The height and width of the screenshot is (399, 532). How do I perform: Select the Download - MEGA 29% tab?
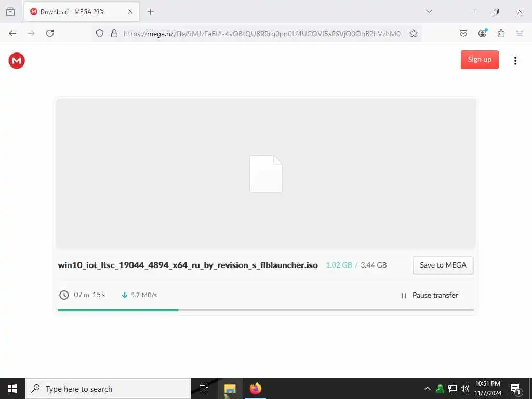pos(82,11)
